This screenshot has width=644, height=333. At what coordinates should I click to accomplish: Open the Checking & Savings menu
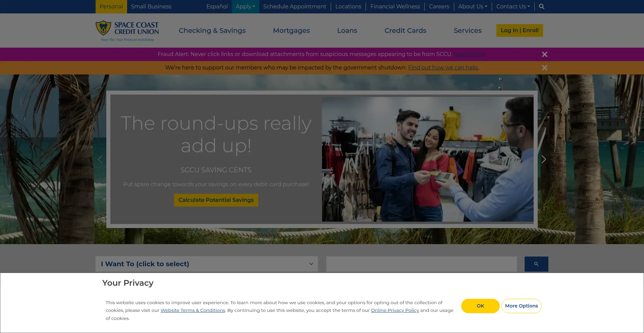click(212, 31)
